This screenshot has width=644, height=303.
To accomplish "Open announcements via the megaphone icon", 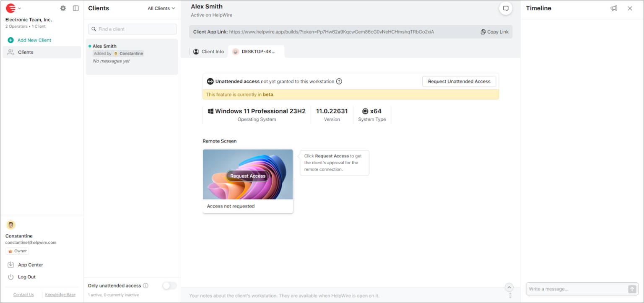I will [614, 8].
